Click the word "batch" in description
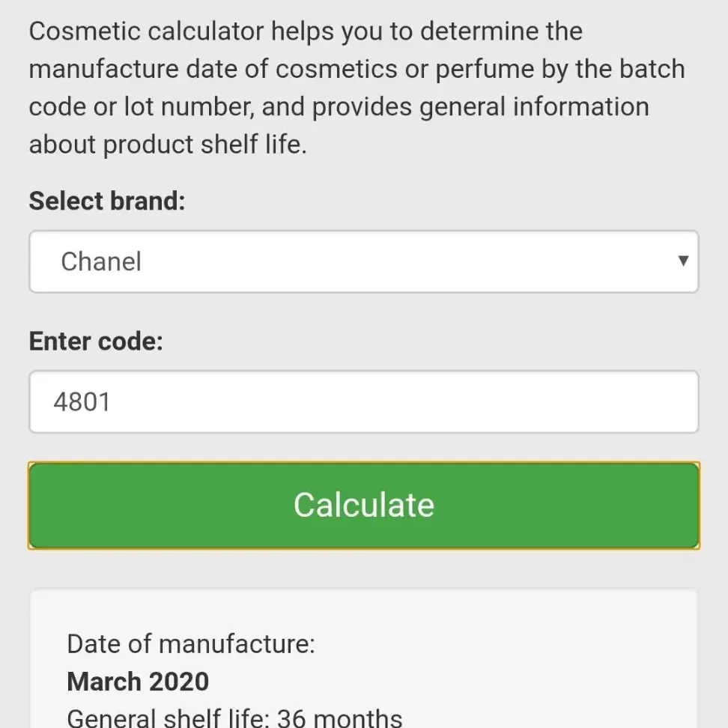Image resolution: width=728 pixels, height=728 pixels. (649, 69)
